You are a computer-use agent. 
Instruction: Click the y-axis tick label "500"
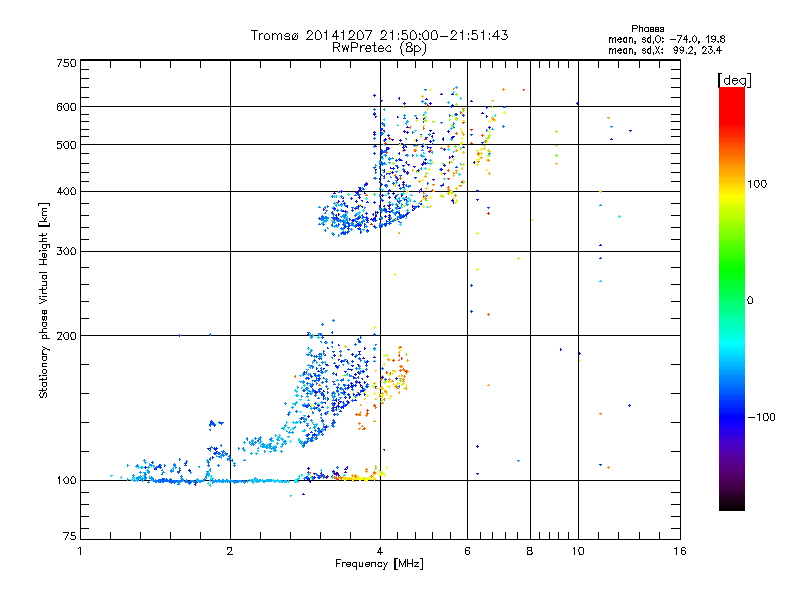(66, 145)
